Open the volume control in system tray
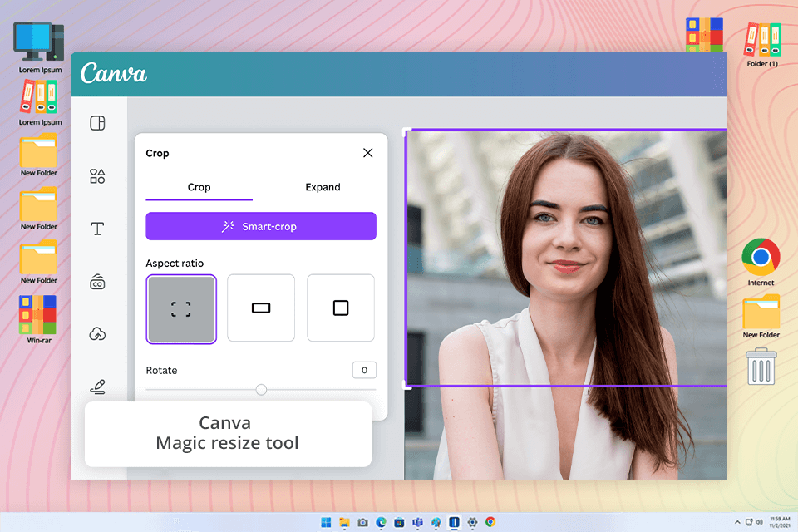The width and height of the screenshot is (798, 532). click(x=759, y=522)
